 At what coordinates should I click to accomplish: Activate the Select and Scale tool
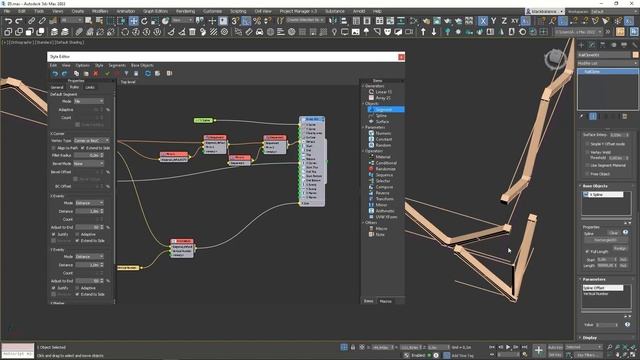pos(155,21)
